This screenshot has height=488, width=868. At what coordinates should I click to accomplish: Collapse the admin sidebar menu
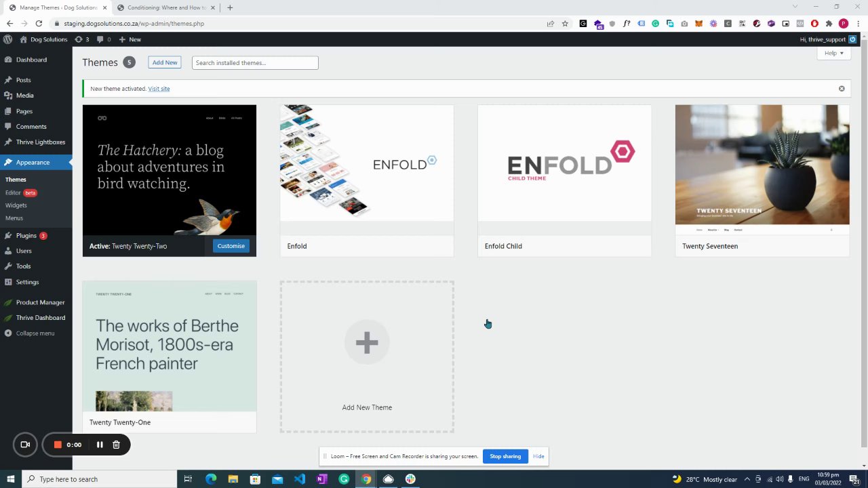pyautogui.click(x=35, y=333)
